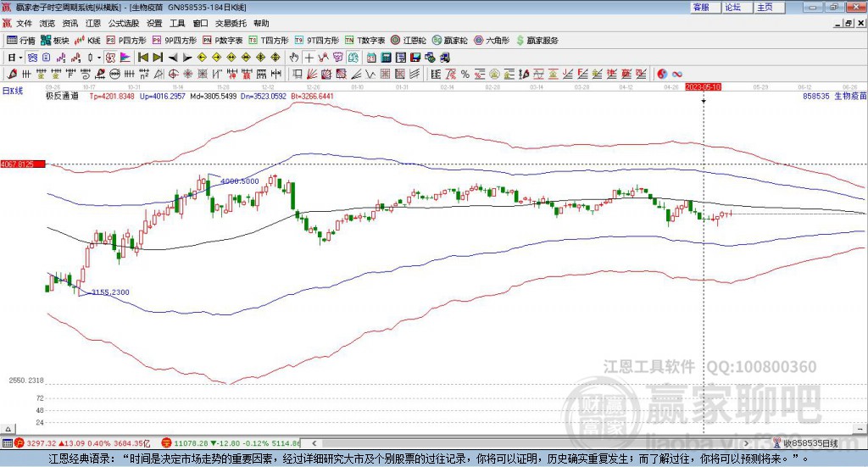This screenshot has height=467, width=868.
Task: Click the 2023-05-10 date marker
Action: click(x=703, y=86)
